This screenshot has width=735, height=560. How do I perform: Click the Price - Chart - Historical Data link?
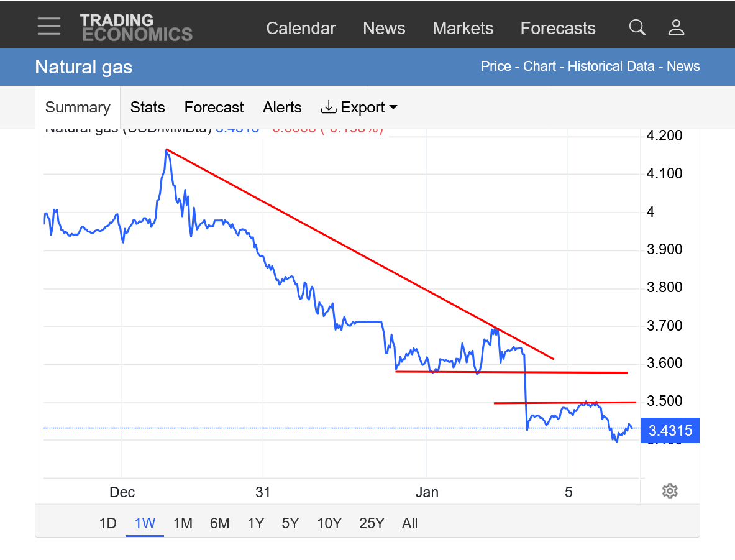click(x=567, y=67)
